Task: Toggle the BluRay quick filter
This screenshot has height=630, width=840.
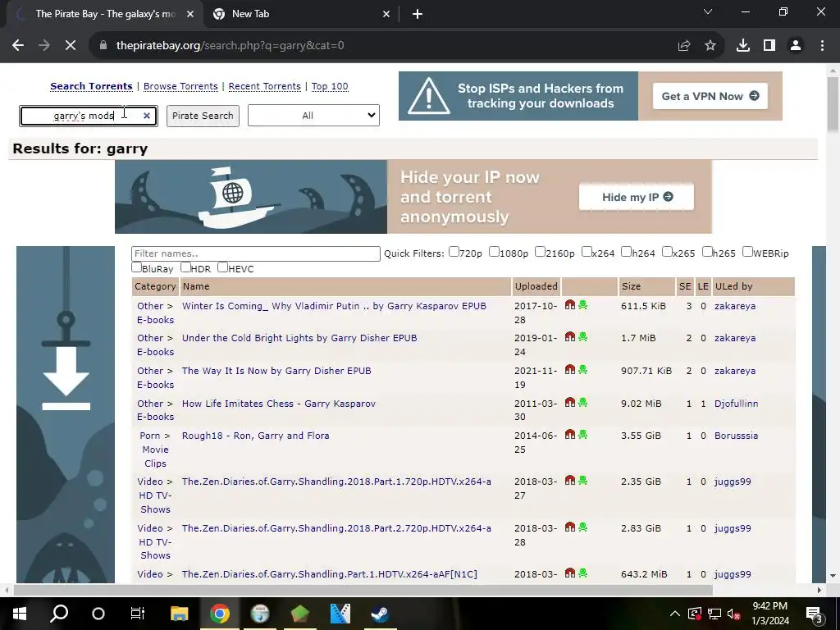Action: pyautogui.click(x=137, y=267)
